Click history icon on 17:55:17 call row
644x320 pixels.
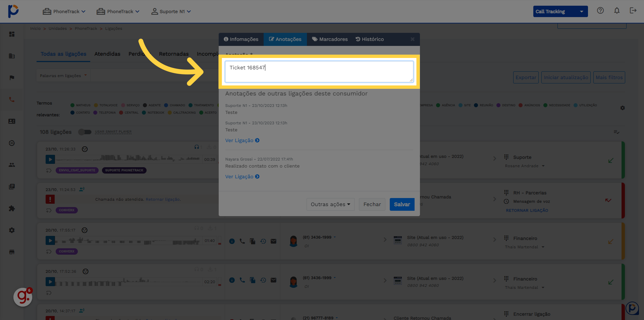pyautogui.click(x=263, y=241)
